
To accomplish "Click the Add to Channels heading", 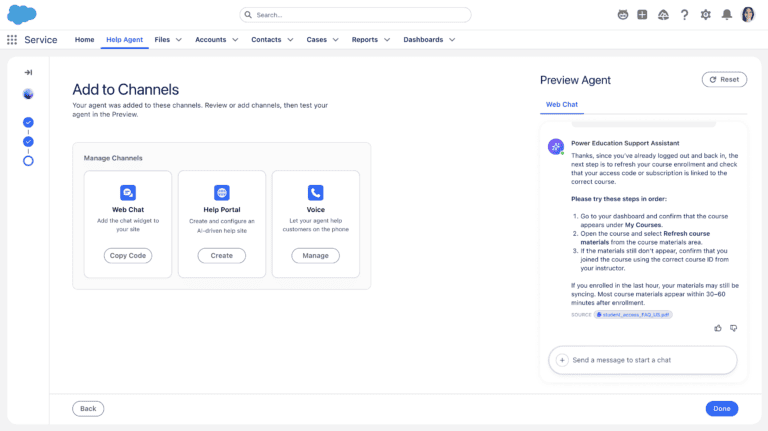I will [125, 90].
